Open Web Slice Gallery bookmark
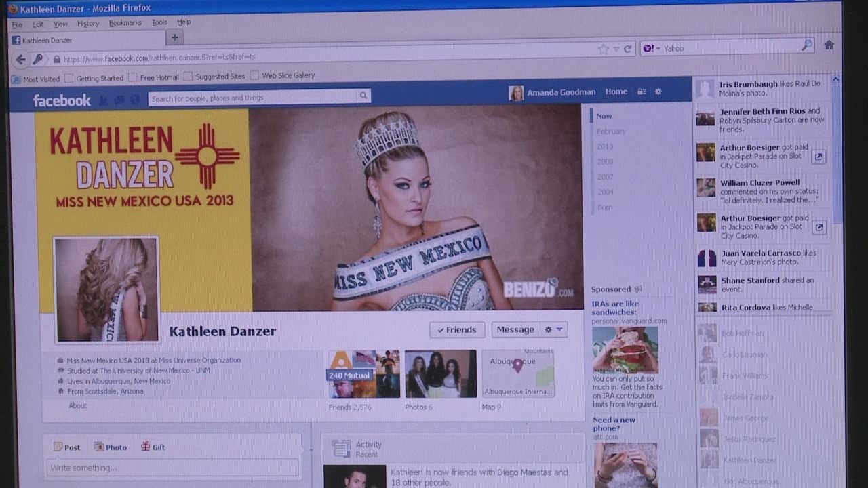The image size is (868, 488). (283, 75)
